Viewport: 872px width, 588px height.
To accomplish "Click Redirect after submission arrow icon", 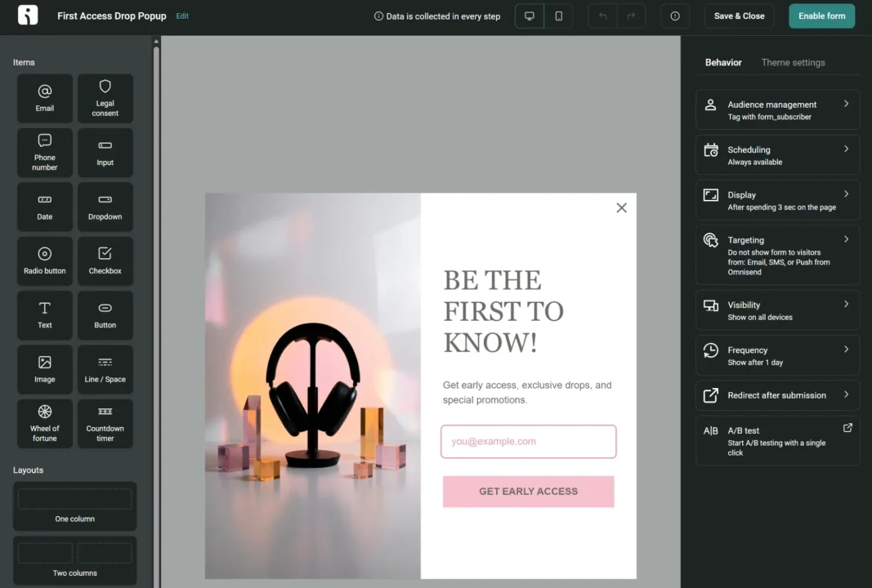I will click(x=711, y=395).
